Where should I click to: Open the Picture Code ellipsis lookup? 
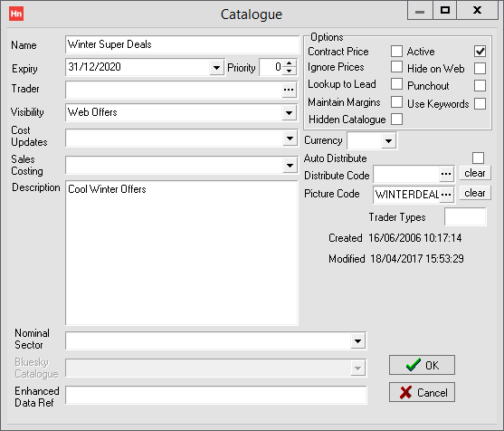click(446, 195)
